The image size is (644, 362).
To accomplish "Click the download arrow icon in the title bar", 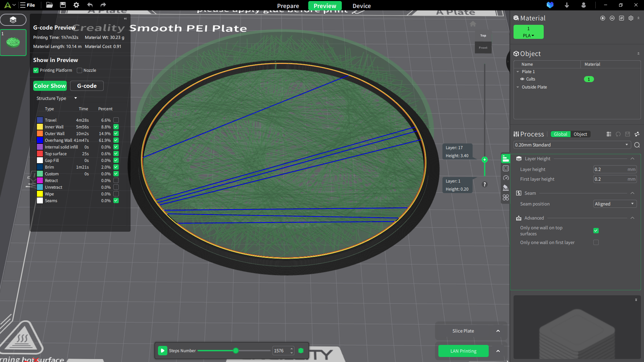I will [x=567, y=5].
